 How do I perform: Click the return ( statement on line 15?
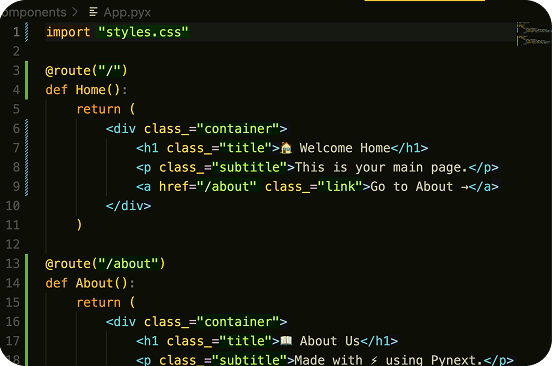tap(106, 302)
